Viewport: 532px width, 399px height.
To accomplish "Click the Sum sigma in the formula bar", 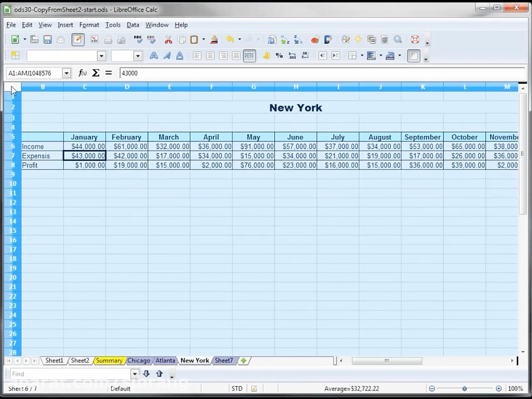I will coord(95,73).
